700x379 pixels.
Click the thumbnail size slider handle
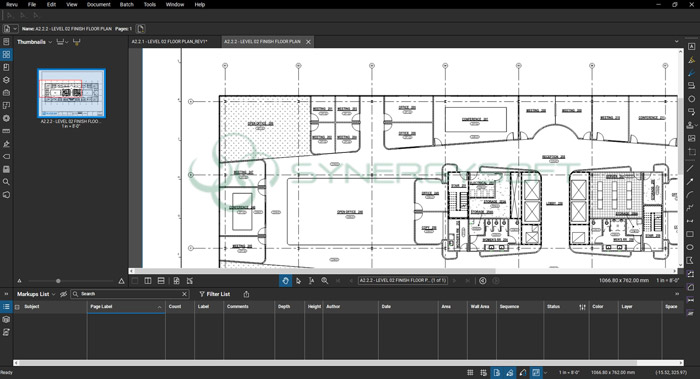pos(58,281)
